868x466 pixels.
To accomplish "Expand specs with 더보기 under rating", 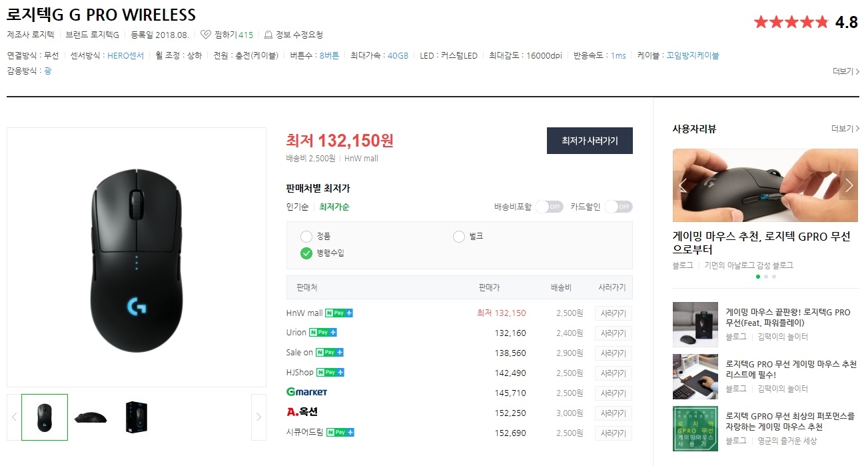I will tap(845, 71).
